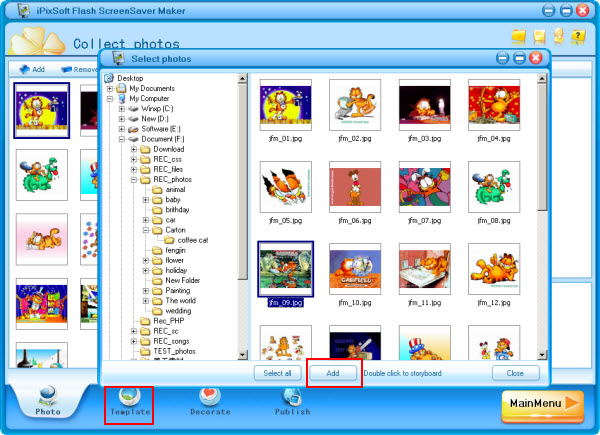Click the thumbnail pane scroll down arrow
The height and width of the screenshot is (435, 600).
[x=542, y=355]
